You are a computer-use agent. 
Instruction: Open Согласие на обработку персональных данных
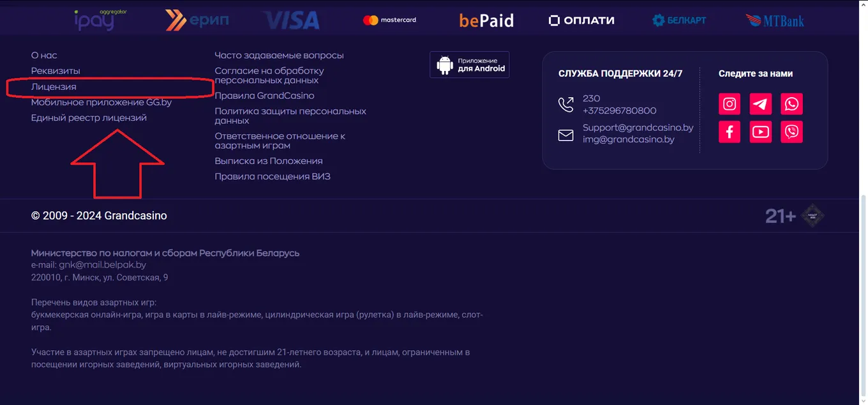point(269,75)
